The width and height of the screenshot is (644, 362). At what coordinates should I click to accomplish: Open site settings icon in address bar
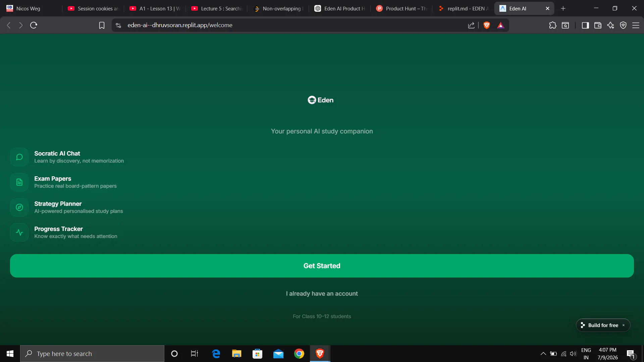[118, 25]
